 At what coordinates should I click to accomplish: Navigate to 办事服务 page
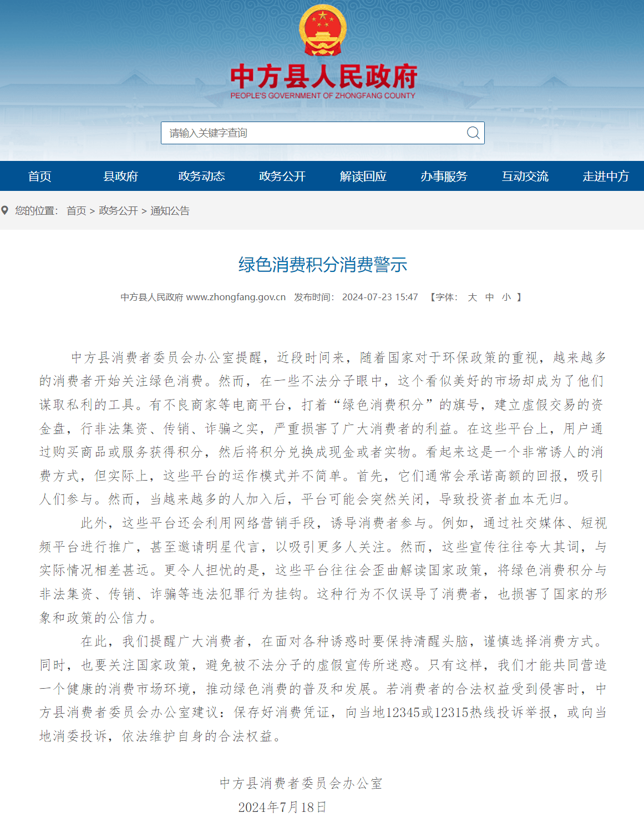tap(444, 176)
